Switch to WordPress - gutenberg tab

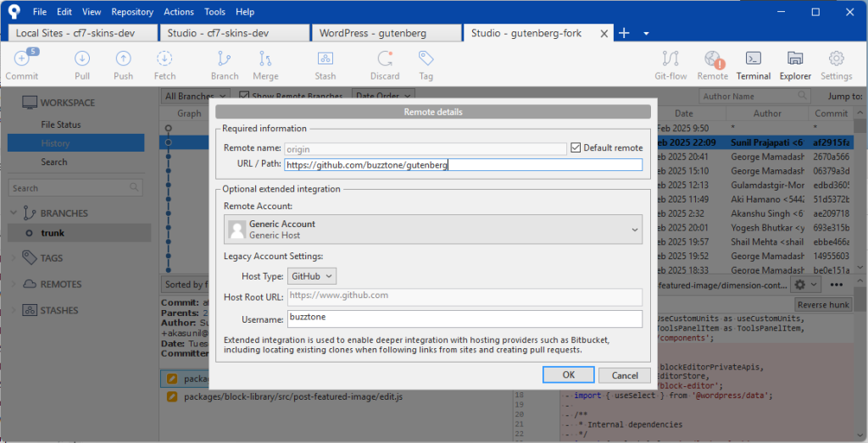click(385, 33)
